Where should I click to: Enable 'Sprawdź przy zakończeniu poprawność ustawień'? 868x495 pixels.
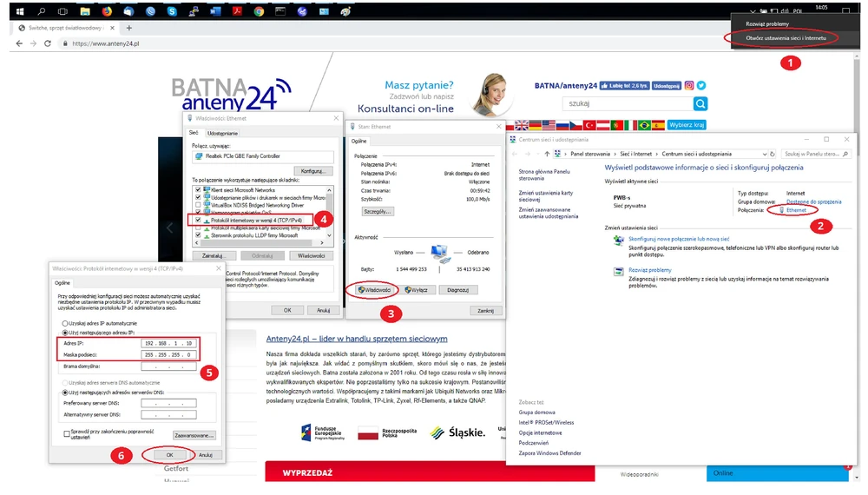coord(66,433)
